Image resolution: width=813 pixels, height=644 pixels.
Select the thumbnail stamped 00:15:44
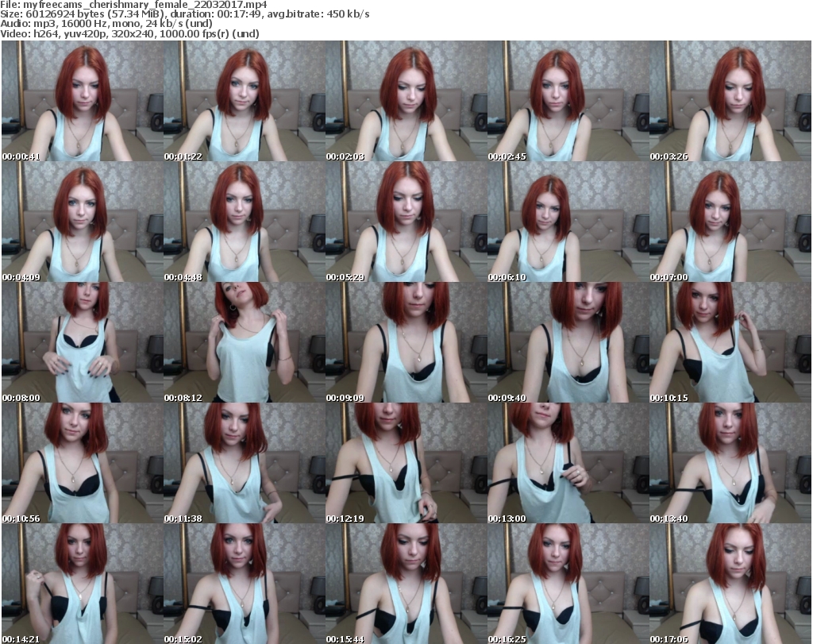pos(406,584)
